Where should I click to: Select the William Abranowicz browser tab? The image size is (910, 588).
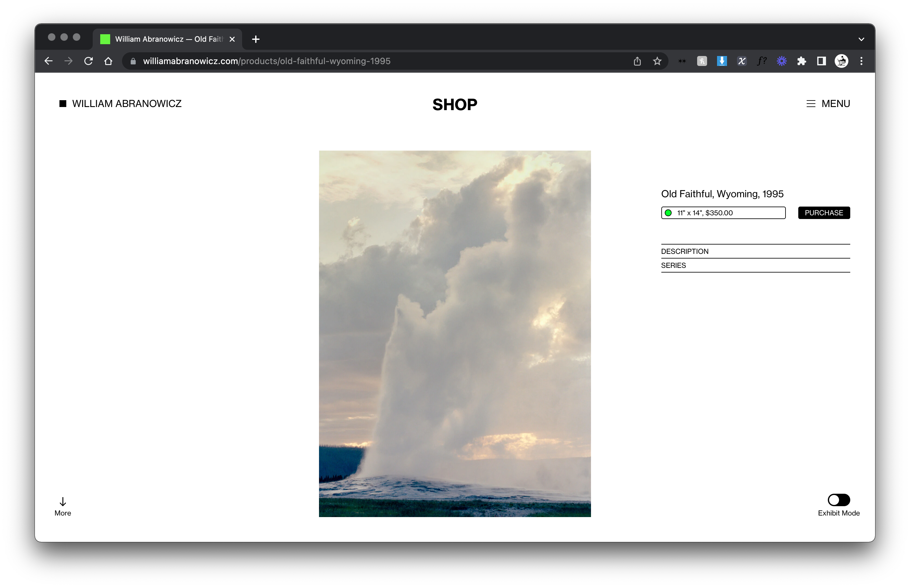pos(168,39)
